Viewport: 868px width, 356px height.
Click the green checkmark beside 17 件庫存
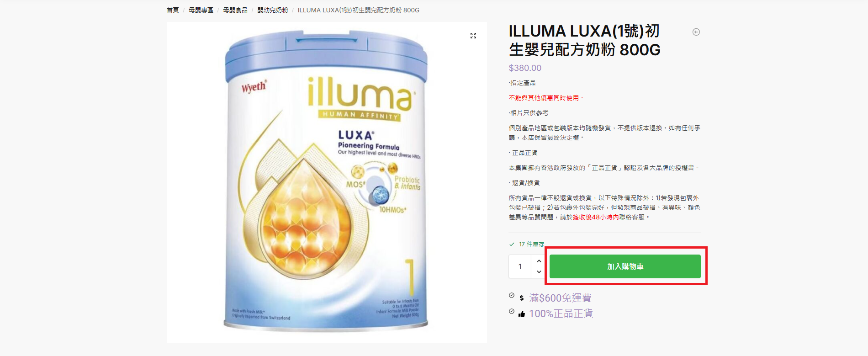pos(512,244)
